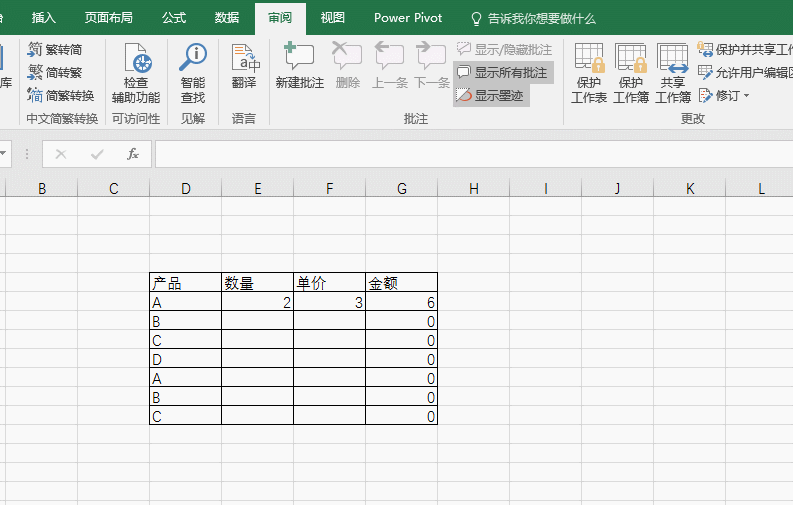Click the Simplified to Traditional (简转繁) icon
793x505 pixels.
coord(36,73)
